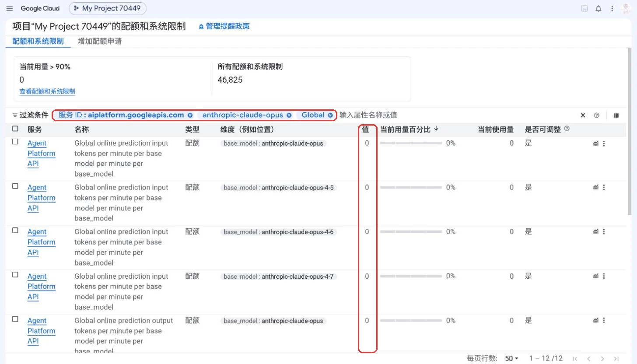Screen dimensions: 637x364
Task: Open filter help question mark icon
Action: [x=596, y=115]
